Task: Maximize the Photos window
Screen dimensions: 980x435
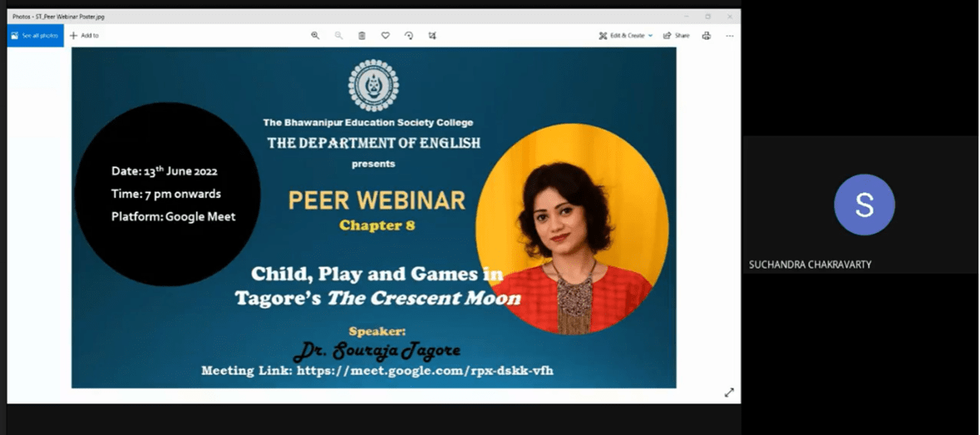Action: point(707,16)
